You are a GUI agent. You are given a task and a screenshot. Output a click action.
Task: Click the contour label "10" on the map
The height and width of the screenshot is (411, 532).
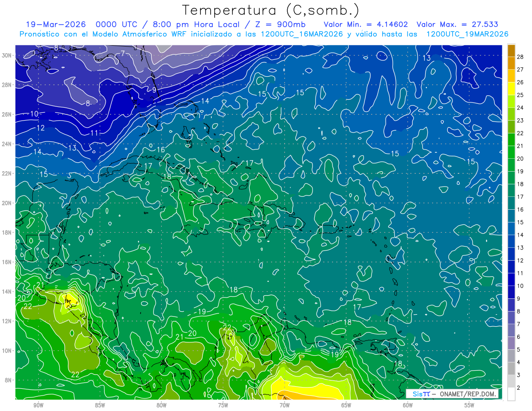[34, 114]
